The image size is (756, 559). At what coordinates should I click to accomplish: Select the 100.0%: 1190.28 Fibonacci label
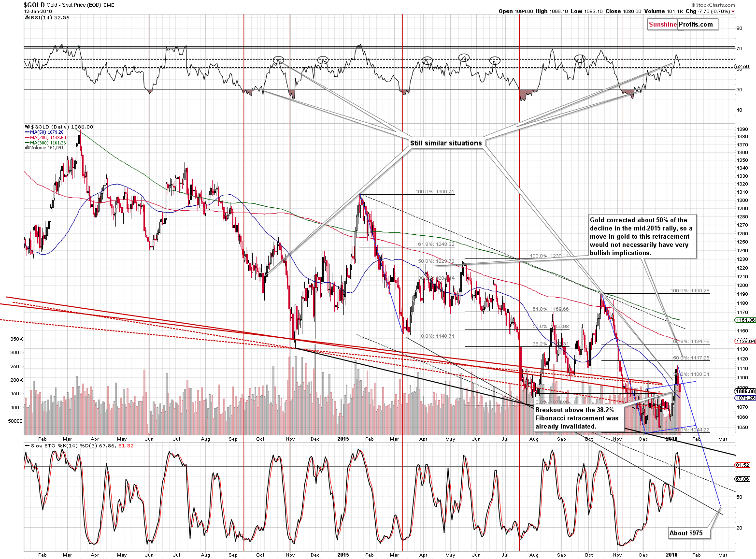[x=690, y=291]
